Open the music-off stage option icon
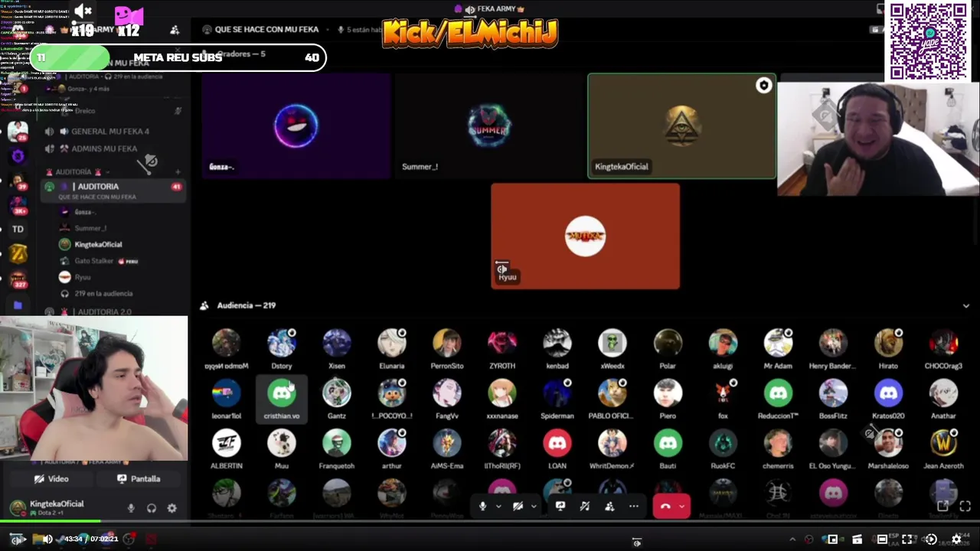Viewport: 980px width, 551px height. [585, 506]
